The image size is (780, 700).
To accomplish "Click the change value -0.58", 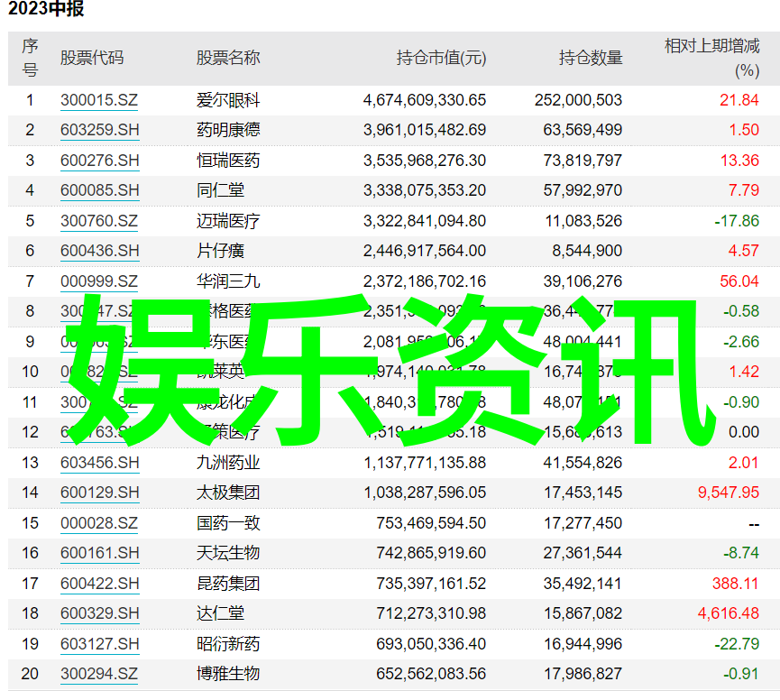I will [741, 311].
